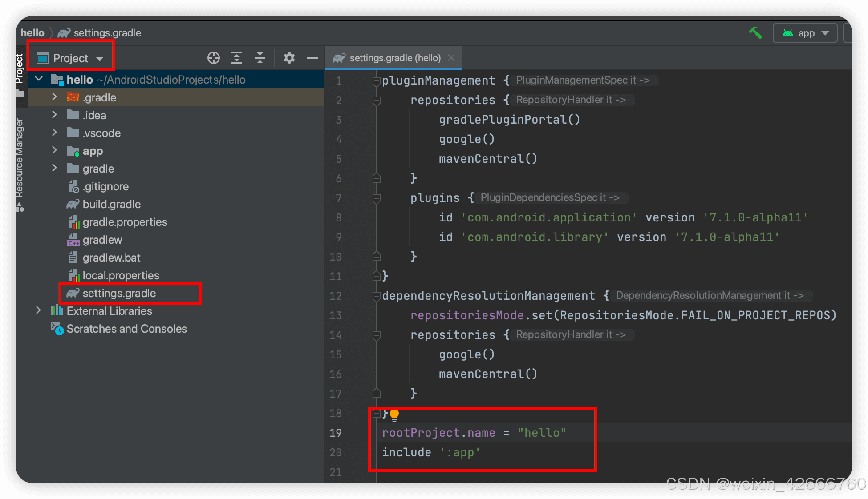Image resolution: width=868 pixels, height=499 pixels.
Task: Click the yellow intention lightbulb on line 18
Action: [x=394, y=414]
